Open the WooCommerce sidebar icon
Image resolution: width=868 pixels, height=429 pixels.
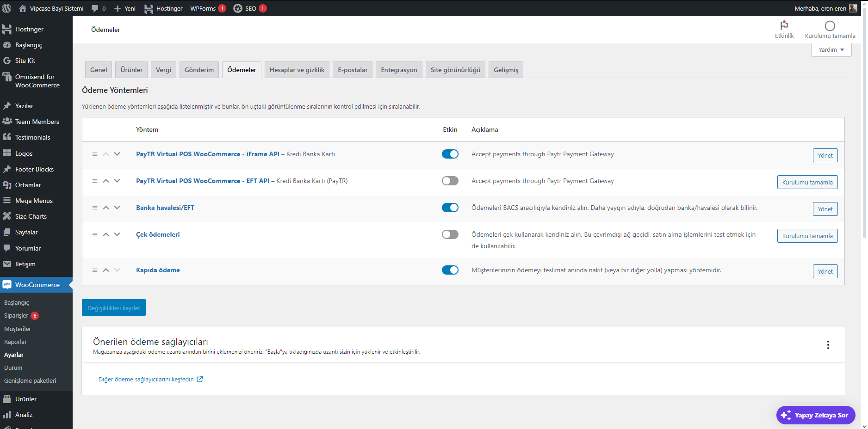7,285
